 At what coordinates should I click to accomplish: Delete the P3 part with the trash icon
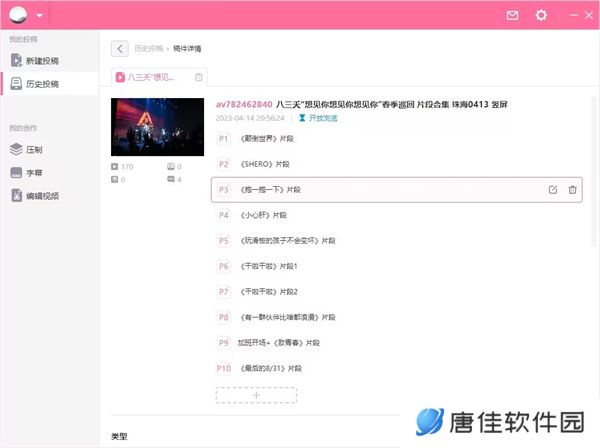(x=572, y=190)
